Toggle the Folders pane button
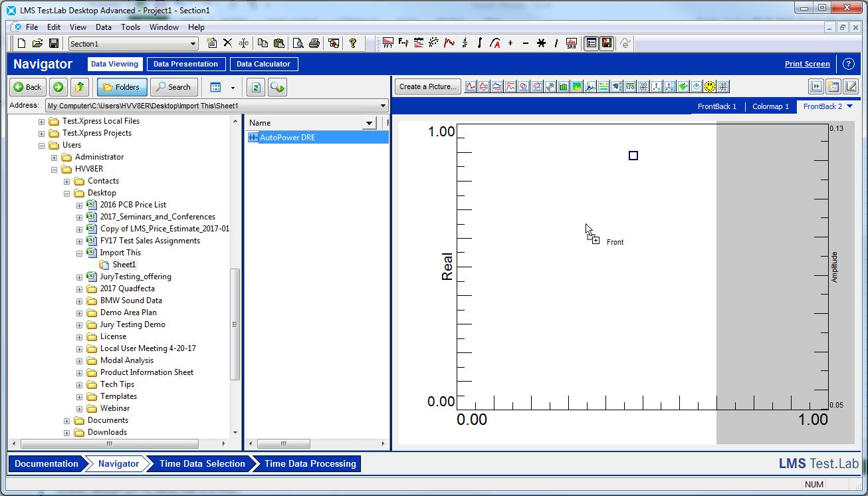 tap(122, 87)
